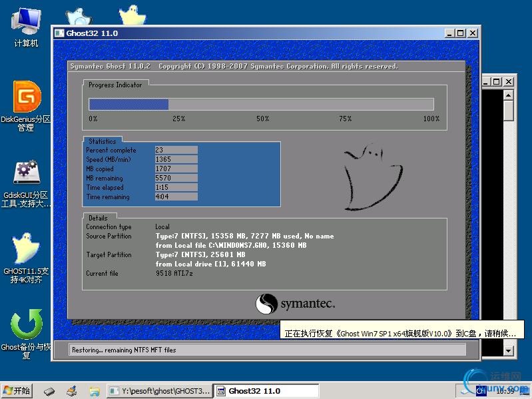Click the Symantec Ghost 11.0.2 copyright header
This screenshot has width=532, height=399.
[234, 66]
